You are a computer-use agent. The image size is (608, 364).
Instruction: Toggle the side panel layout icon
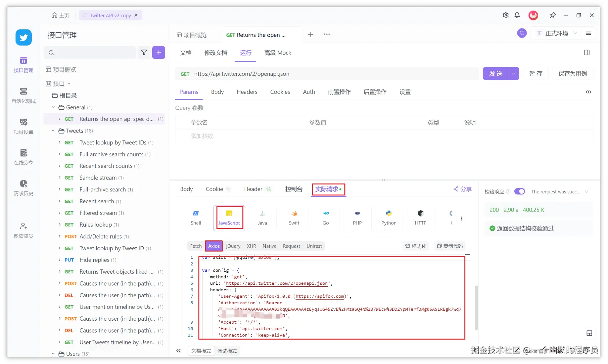(587, 53)
